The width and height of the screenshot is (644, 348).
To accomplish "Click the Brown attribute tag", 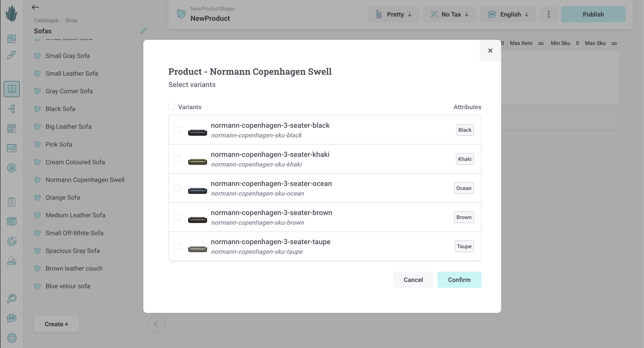I will click(x=464, y=217).
